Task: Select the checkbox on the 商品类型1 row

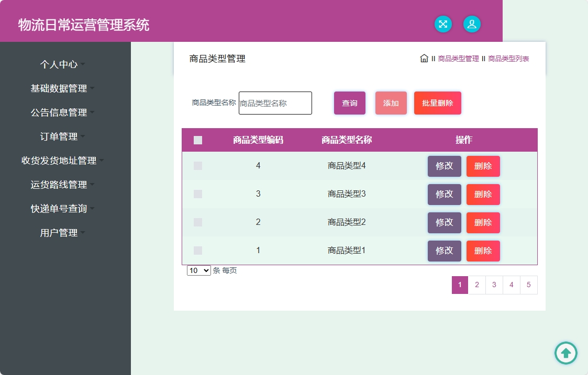Action: (198, 250)
